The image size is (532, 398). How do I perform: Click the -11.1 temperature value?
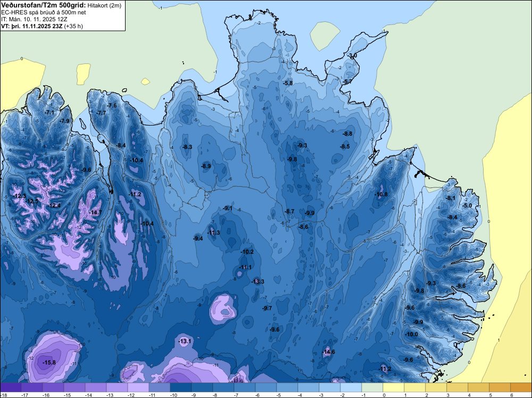point(245,267)
